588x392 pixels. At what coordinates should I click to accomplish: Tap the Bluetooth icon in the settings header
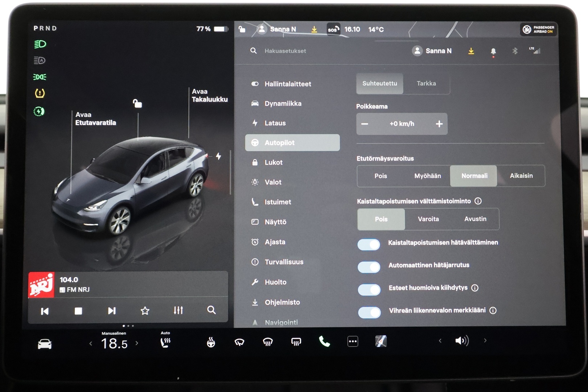click(516, 51)
